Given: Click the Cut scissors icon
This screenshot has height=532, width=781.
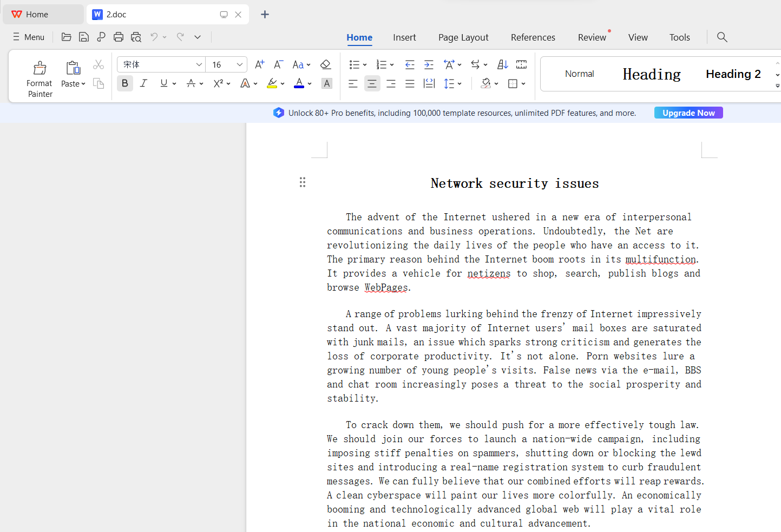Looking at the screenshot, I should tap(99, 64).
